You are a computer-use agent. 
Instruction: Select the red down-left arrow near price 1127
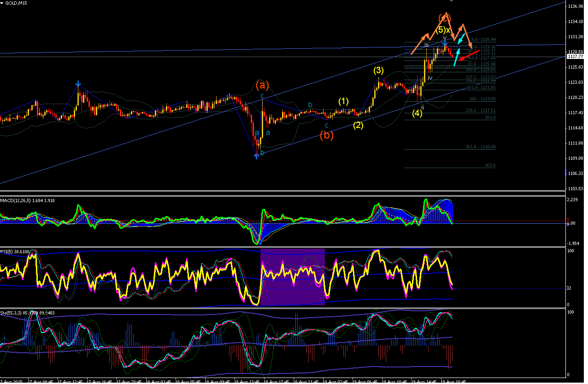pos(469,55)
